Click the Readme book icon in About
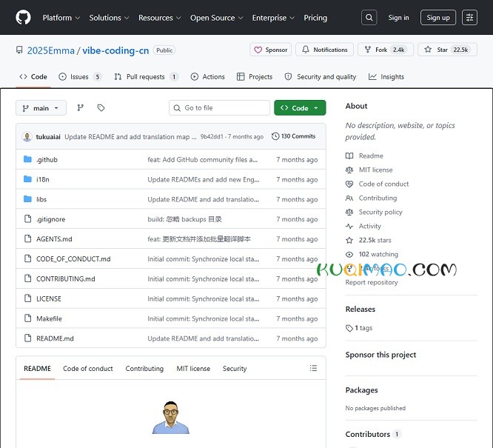 349,156
